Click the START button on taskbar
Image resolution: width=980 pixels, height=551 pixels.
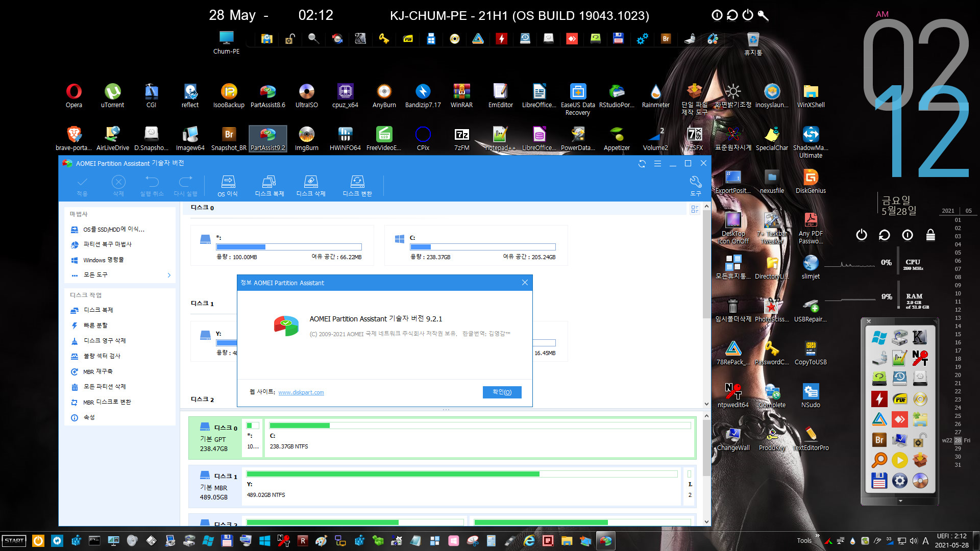click(14, 541)
